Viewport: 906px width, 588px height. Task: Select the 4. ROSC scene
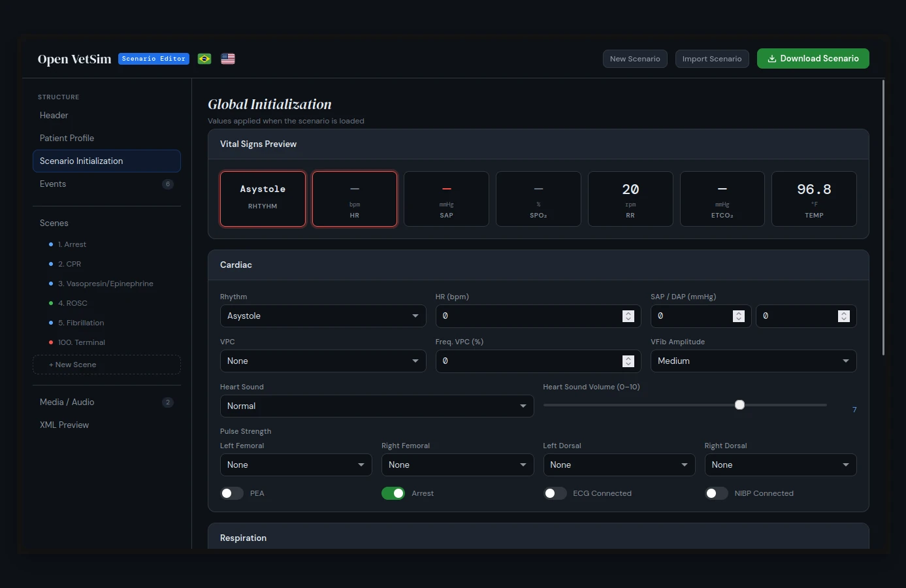pos(73,303)
